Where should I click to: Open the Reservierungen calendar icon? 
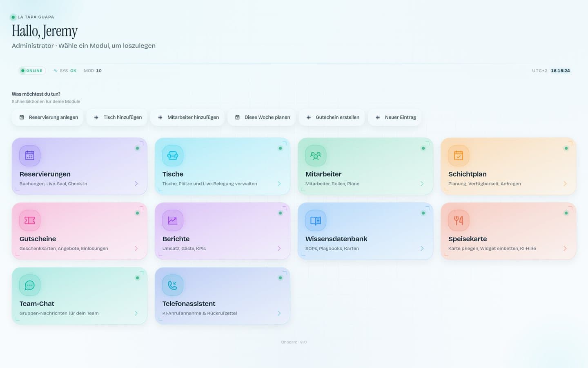[30, 155]
